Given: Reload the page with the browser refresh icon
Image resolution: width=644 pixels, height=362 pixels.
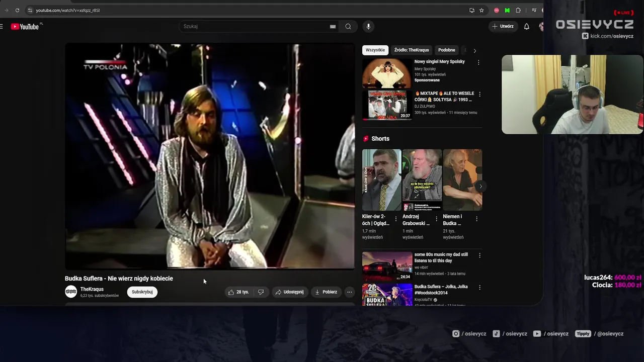Looking at the screenshot, I should 17,10.
